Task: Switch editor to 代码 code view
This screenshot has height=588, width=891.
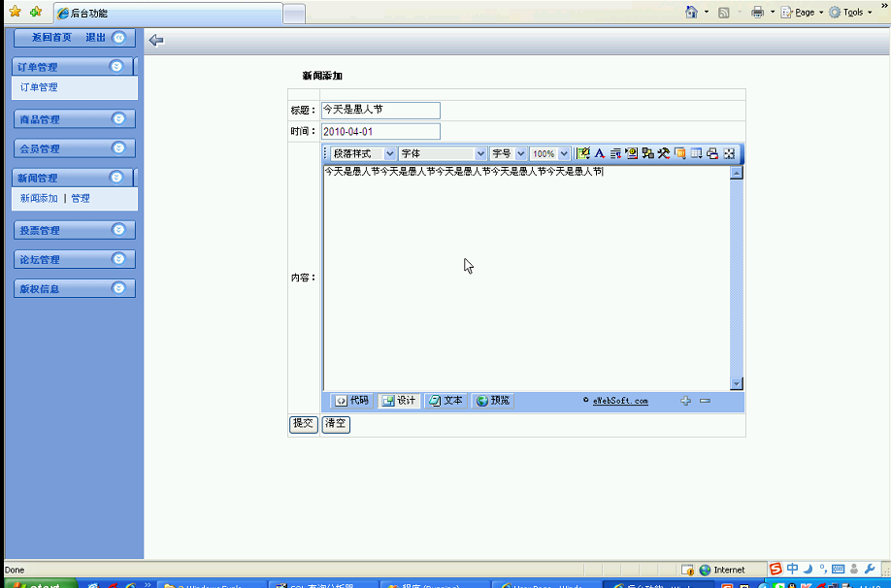Action: [x=351, y=401]
